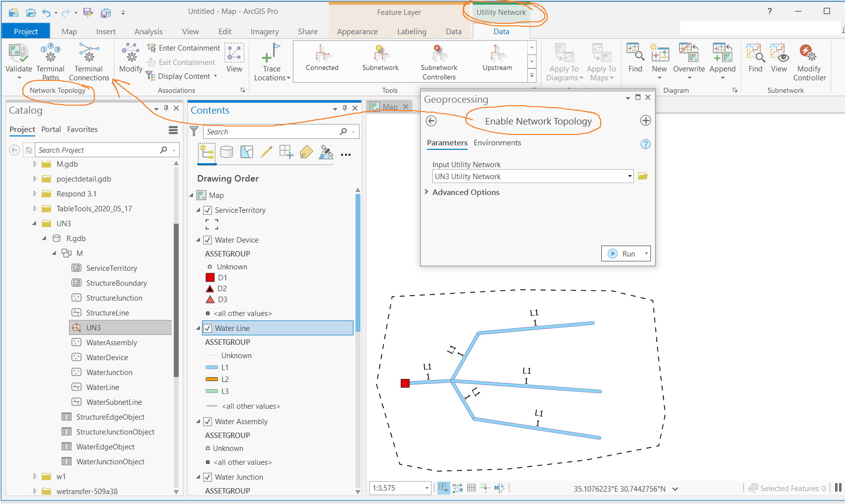Open Terminal Connections tool

coord(89,62)
